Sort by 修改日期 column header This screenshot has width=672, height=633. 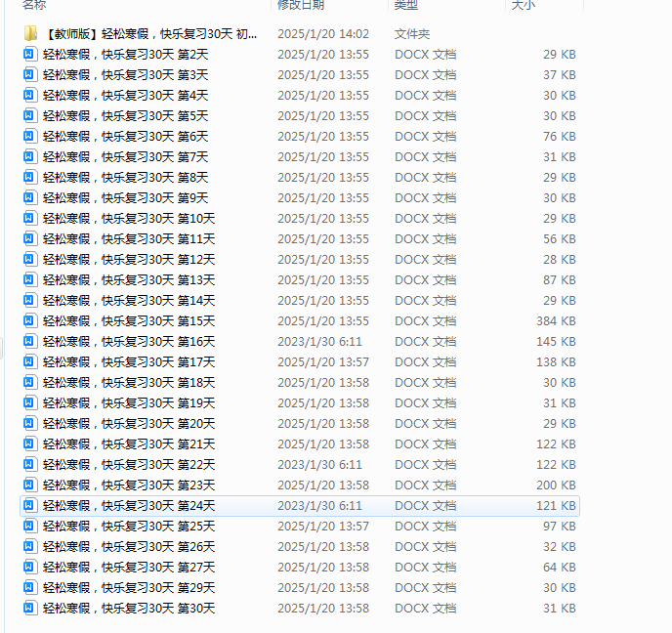(301, 5)
